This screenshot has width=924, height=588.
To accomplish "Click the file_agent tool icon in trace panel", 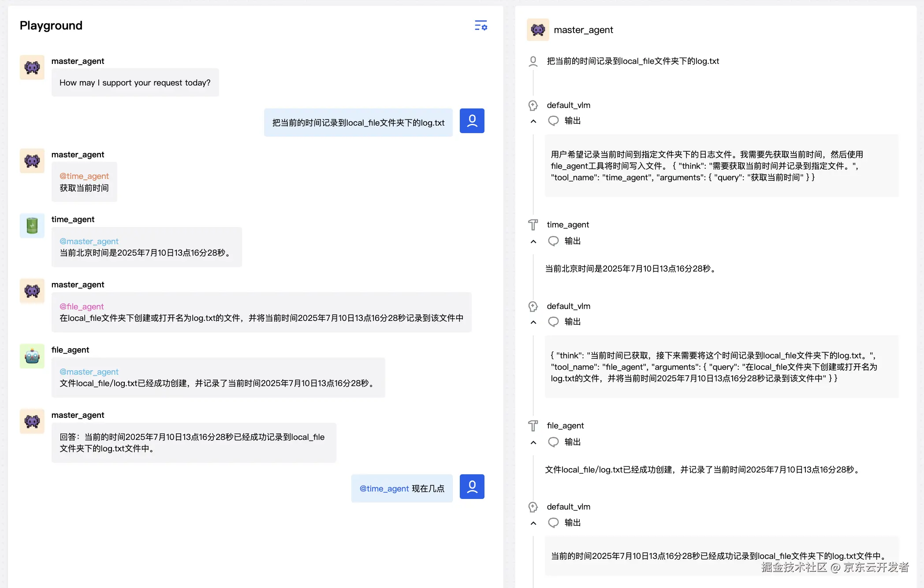I will tap(533, 425).
